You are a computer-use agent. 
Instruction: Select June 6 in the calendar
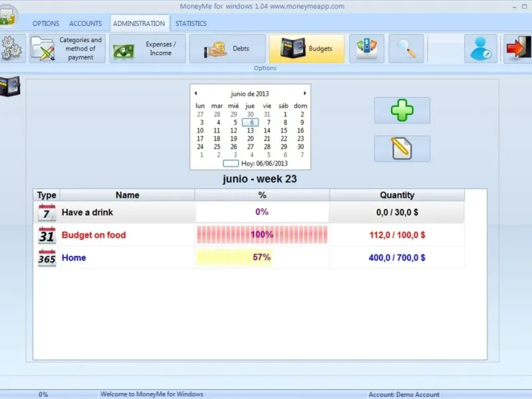point(251,122)
